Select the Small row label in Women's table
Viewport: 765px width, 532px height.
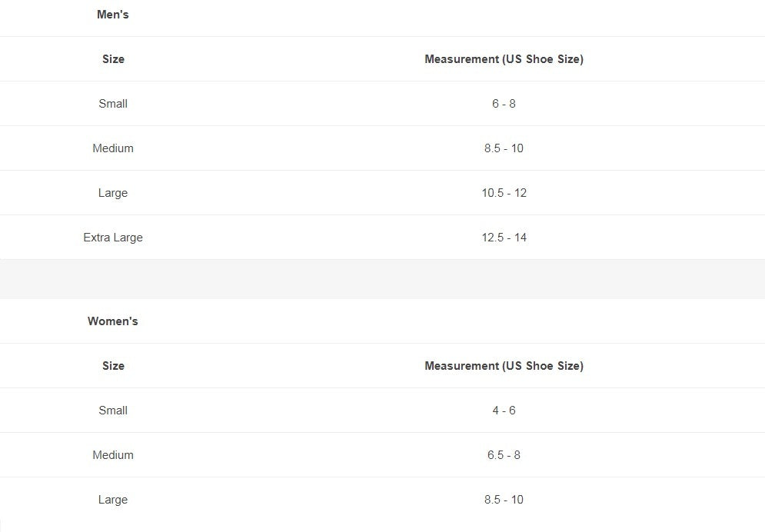113,411
